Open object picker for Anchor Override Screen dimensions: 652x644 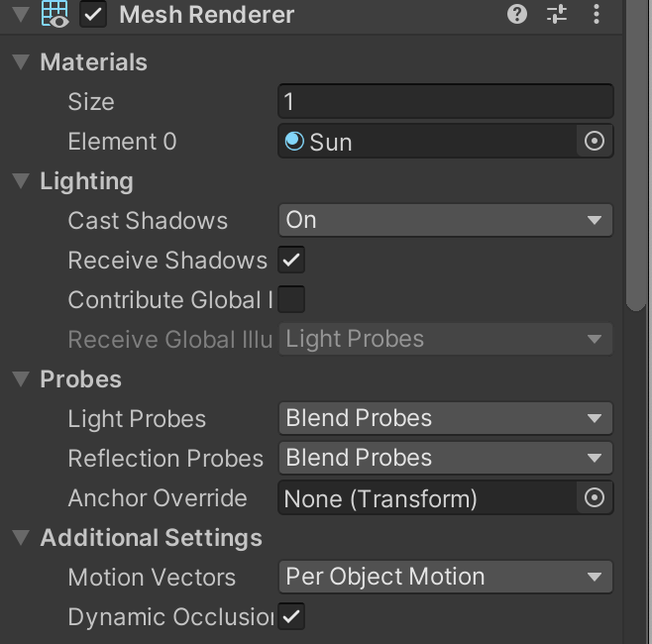(594, 497)
